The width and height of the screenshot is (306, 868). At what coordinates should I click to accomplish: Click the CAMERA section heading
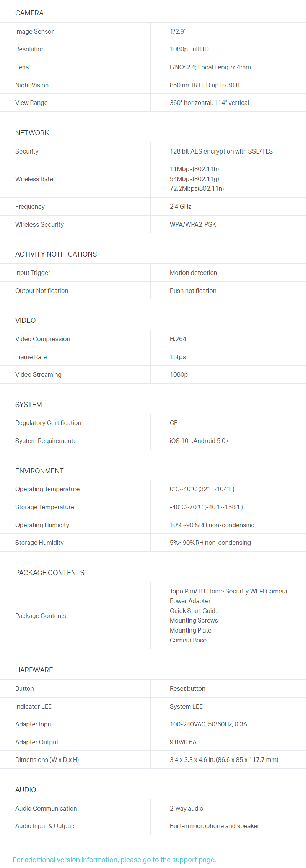click(x=29, y=13)
